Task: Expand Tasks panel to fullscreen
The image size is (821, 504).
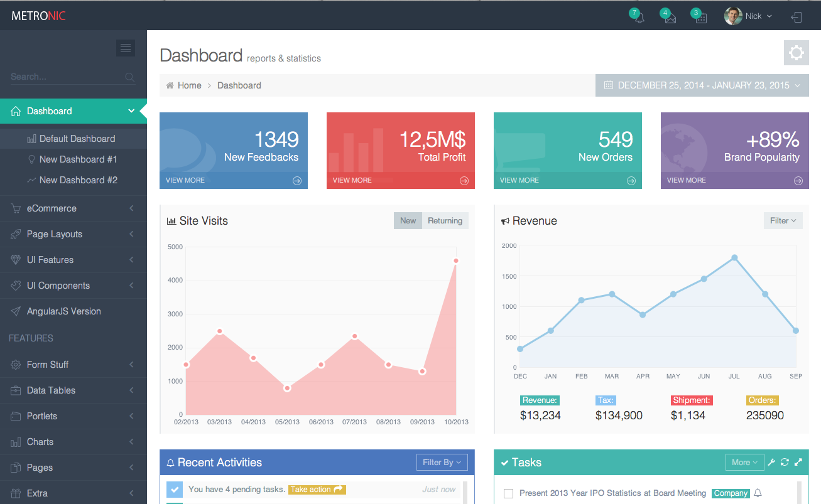Action: [x=798, y=463]
